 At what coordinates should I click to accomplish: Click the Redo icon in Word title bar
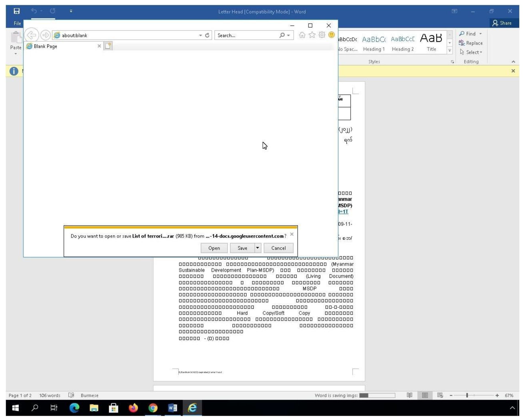pyautogui.click(x=53, y=11)
